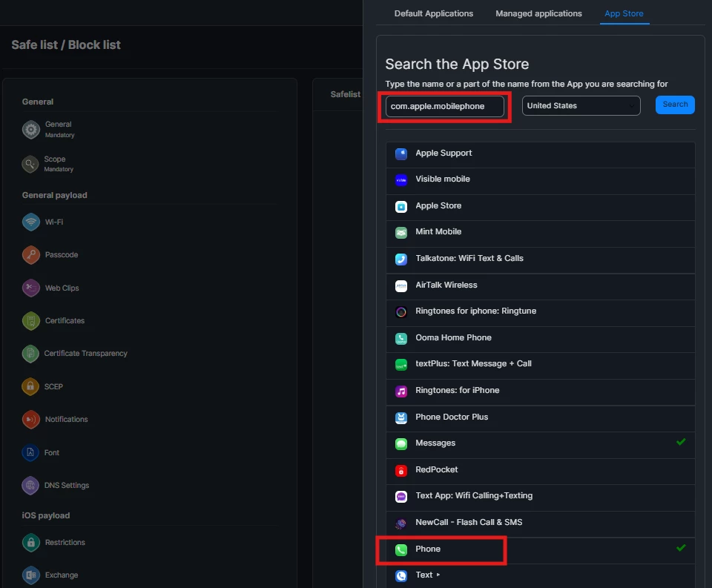712x588 pixels.
Task: Toggle the checkmark on Messages row
Action: click(x=681, y=442)
